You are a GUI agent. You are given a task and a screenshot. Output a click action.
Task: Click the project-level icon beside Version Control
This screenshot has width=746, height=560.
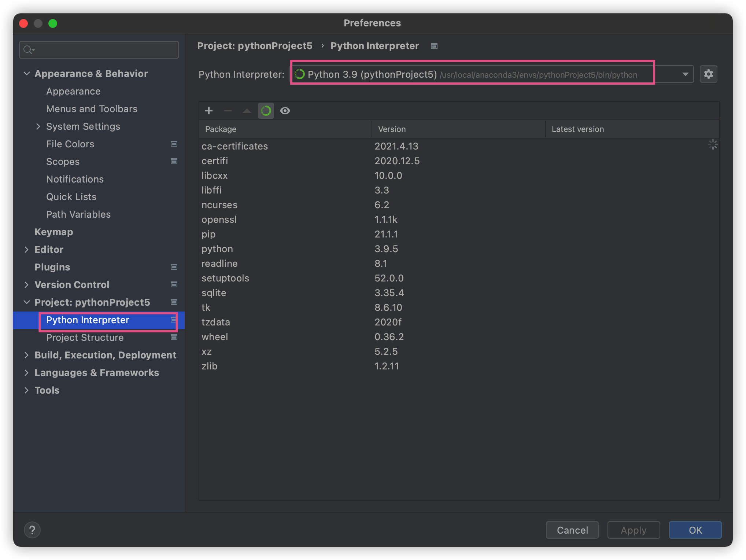(174, 285)
